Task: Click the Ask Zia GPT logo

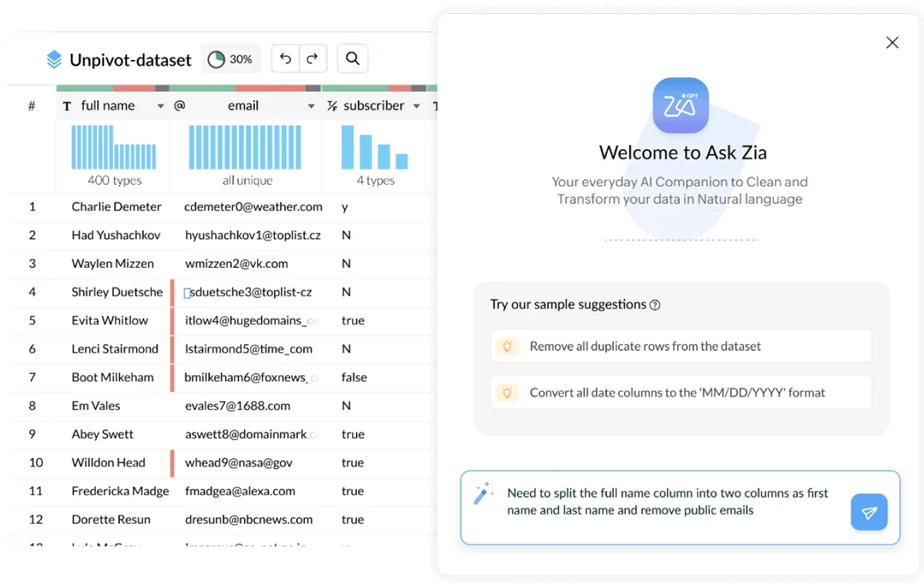Action: point(681,105)
